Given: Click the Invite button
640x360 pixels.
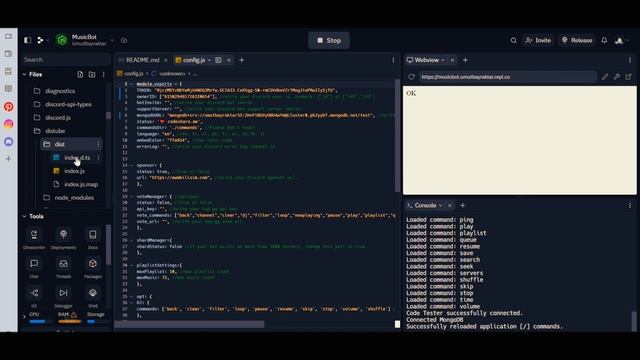Looking at the screenshot, I should (x=538, y=40).
